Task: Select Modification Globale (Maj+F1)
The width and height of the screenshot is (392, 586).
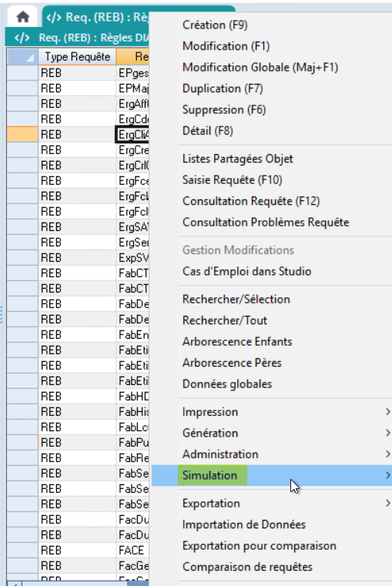Action: [x=260, y=67]
